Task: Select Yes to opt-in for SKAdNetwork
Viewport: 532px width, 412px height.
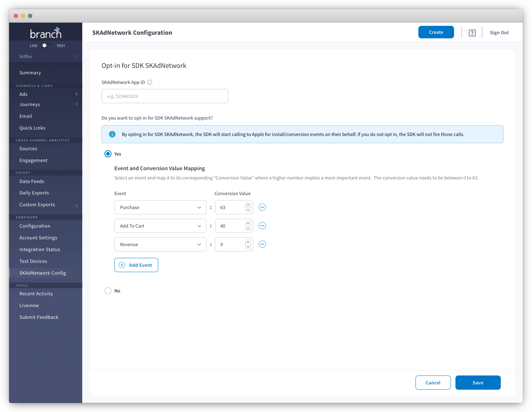Action: tap(108, 154)
